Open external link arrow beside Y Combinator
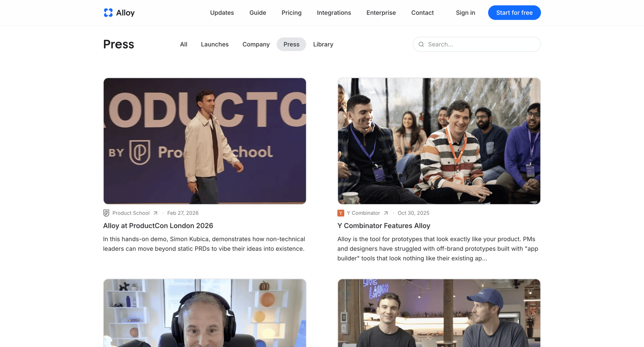This screenshot has width=644, height=347. [x=386, y=213]
